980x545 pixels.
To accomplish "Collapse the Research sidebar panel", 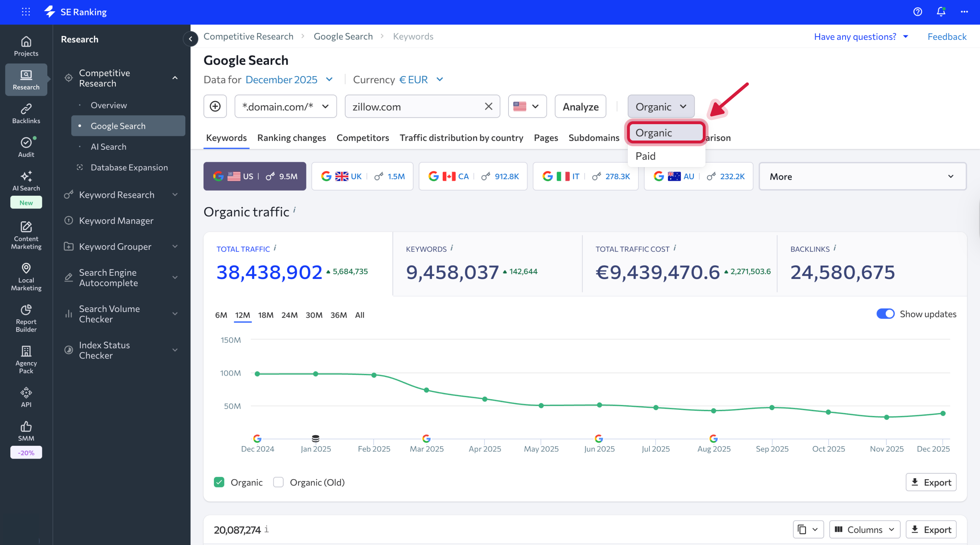I will click(x=191, y=39).
